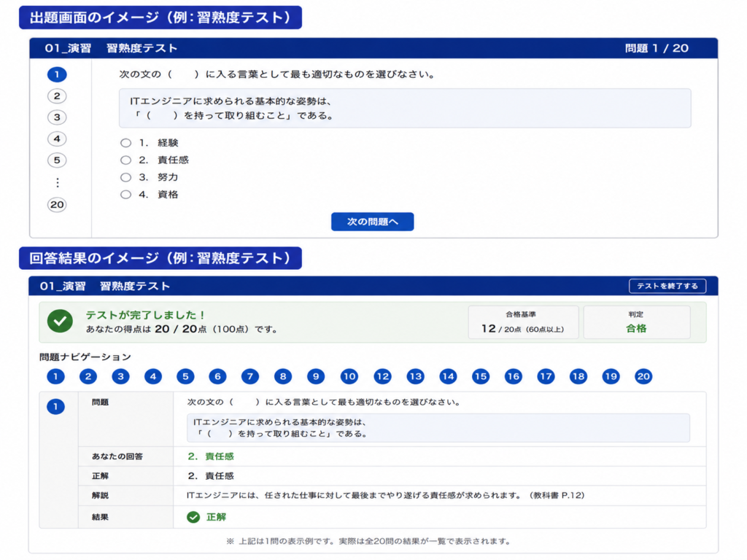Open result for question 14 in 問題ナビゲーション

(449, 377)
